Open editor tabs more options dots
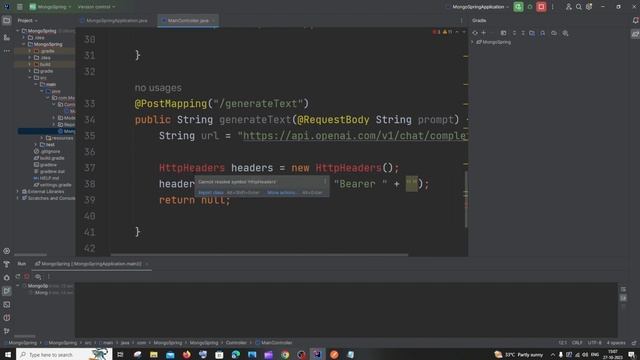Viewport: 640px width, 360px height. (462, 20)
